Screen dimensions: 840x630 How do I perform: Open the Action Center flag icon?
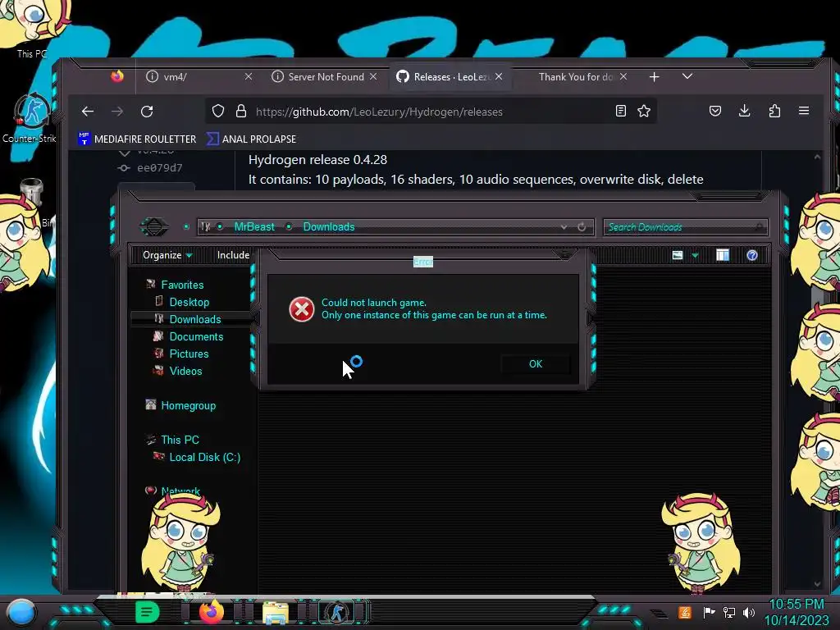pyautogui.click(x=709, y=612)
